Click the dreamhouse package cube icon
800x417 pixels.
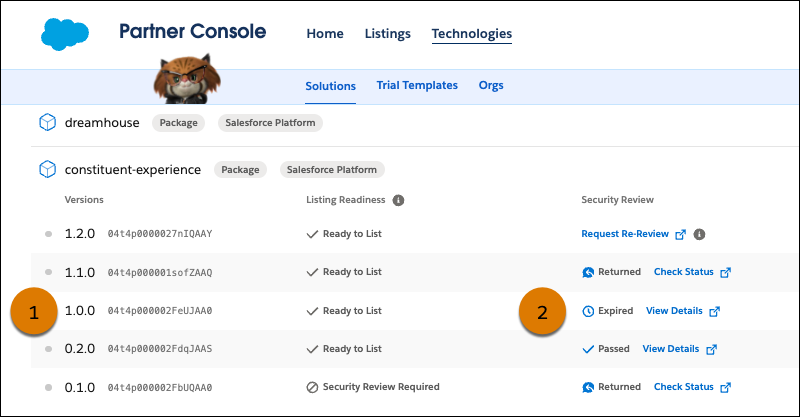tap(46, 123)
